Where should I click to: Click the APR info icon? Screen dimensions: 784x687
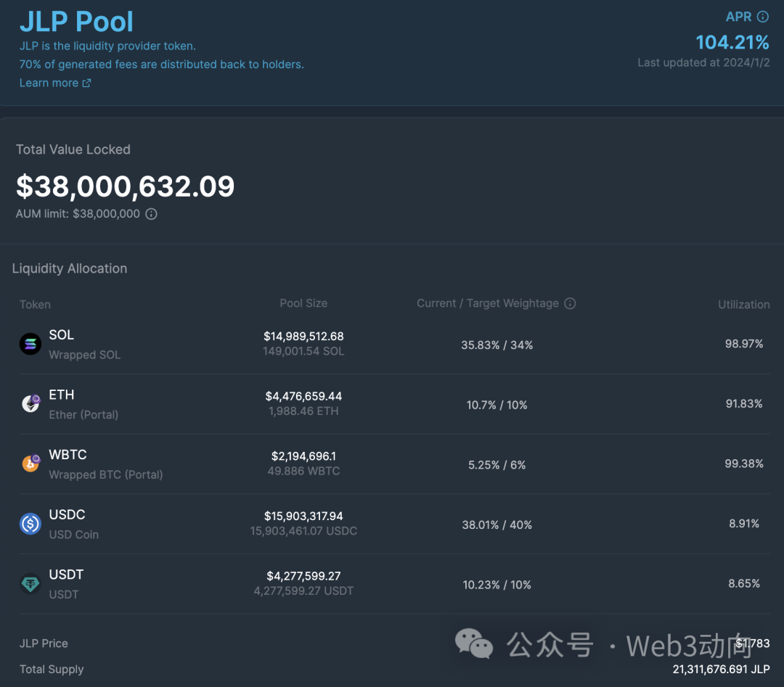(x=762, y=17)
